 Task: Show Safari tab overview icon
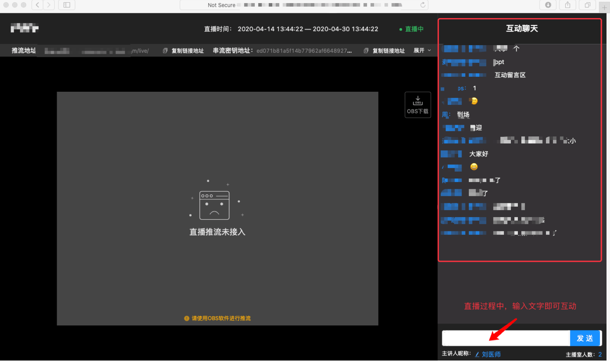pos(587,5)
